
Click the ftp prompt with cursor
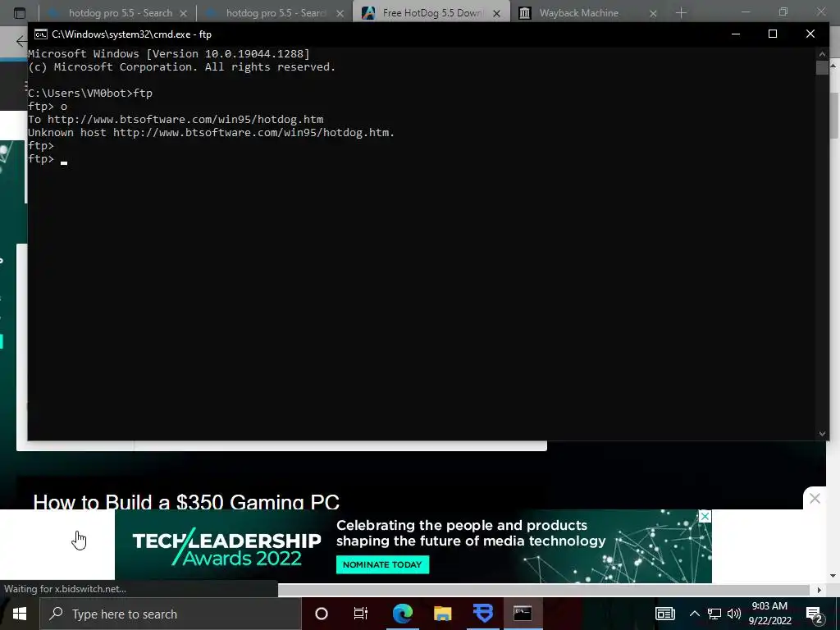point(47,159)
